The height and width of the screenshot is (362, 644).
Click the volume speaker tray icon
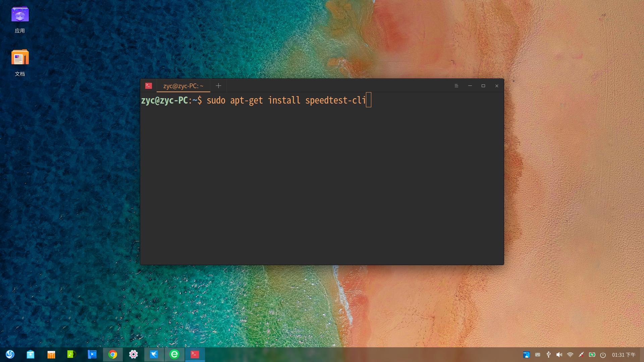pos(559,355)
